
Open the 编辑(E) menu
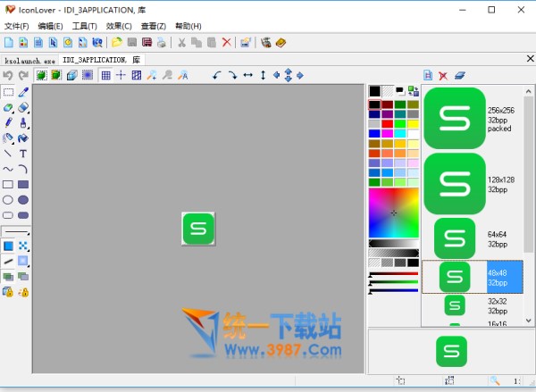[x=50, y=26]
